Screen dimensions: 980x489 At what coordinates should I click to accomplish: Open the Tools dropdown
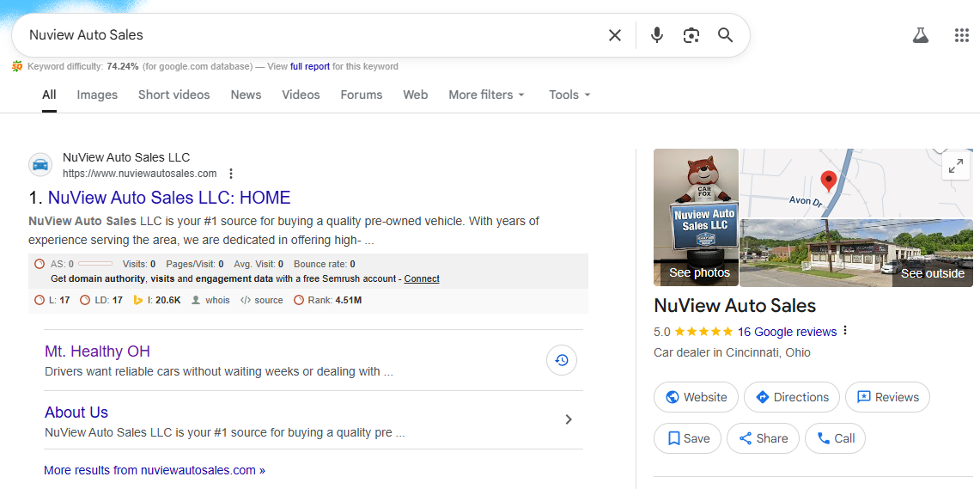[x=569, y=95]
